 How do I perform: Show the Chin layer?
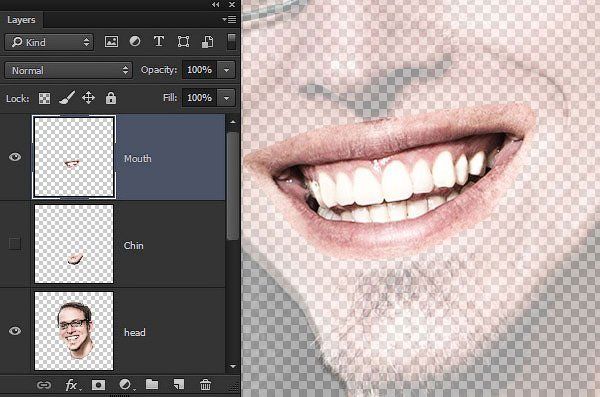tap(15, 244)
